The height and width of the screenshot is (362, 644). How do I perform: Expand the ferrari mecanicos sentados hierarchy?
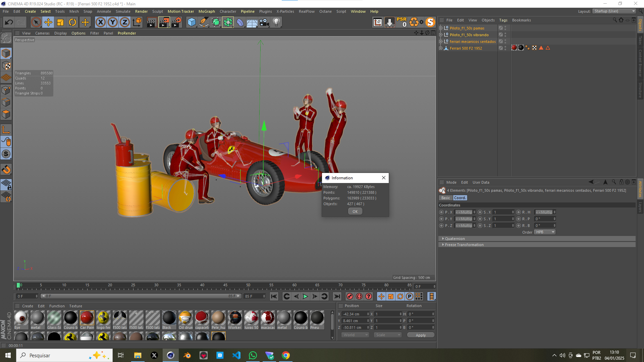[x=441, y=41]
